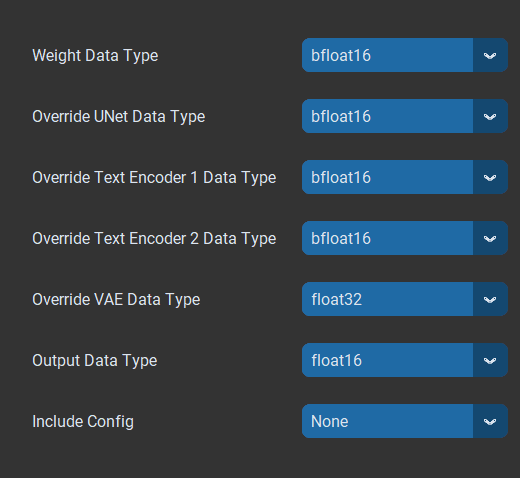Viewport: 520px width, 478px height.
Task: Click the chevron arrow for Override VAE Data Type
Action: 490,299
